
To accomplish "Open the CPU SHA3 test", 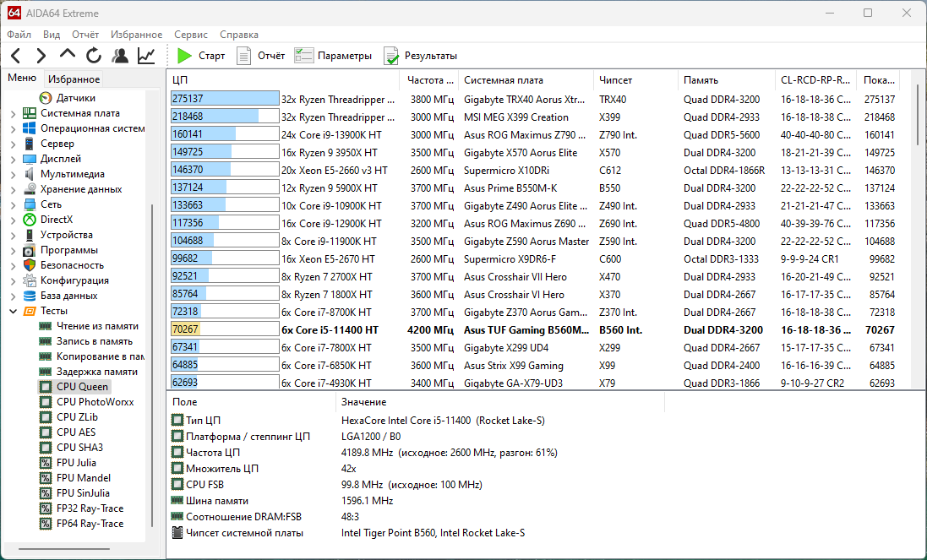I will pos(79,448).
